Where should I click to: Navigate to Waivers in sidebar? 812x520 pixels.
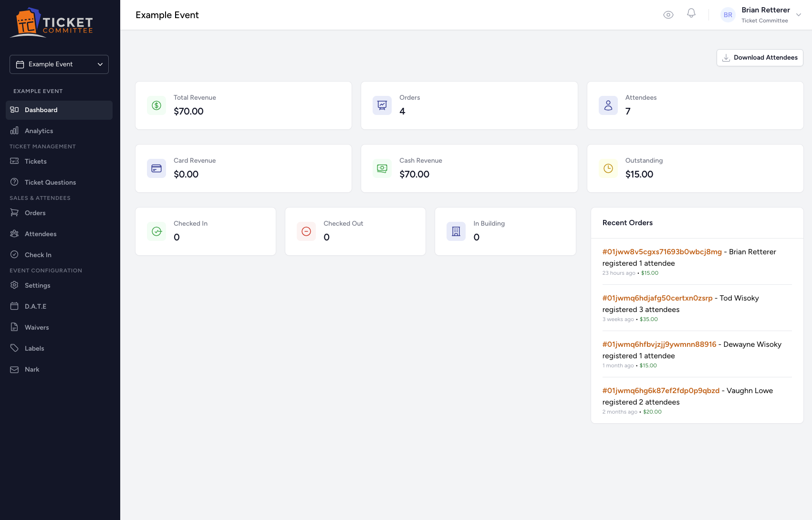[37, 327]
